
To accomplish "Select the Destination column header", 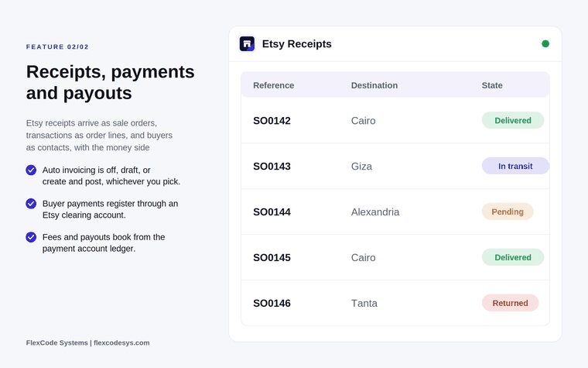I will pyautogui.click(x=374, y=85).
